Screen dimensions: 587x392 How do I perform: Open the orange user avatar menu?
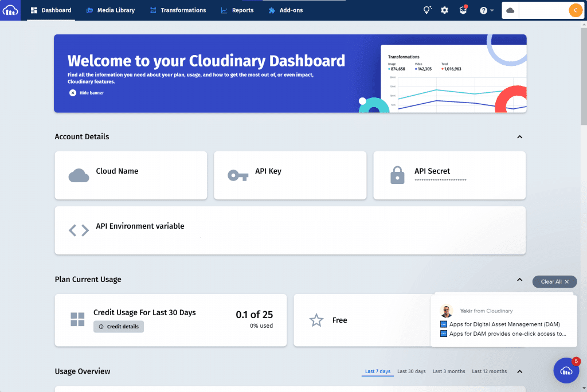576,10
